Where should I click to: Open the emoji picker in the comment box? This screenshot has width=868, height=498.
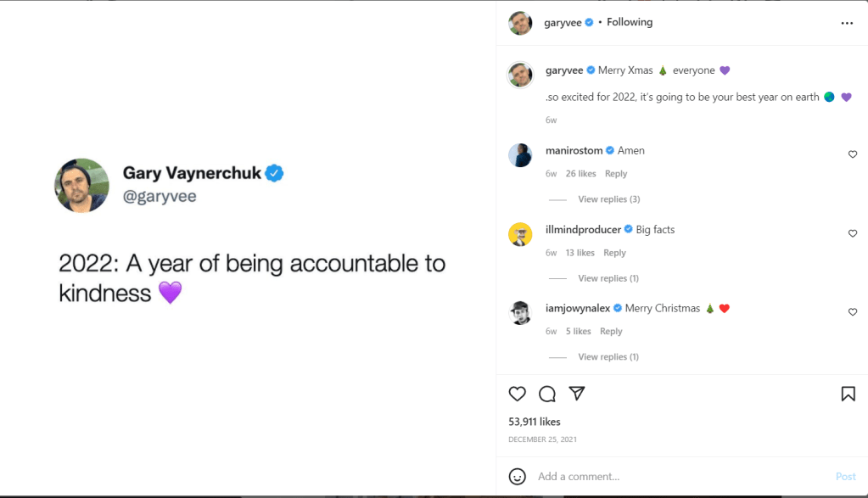517,476
